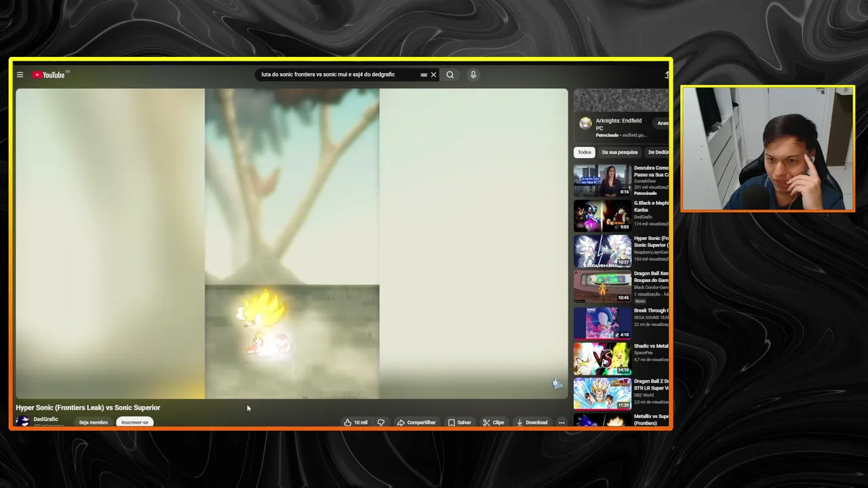The height and width of the screenshot is (488, 868).
Task: Open the Break Through It All thumbnail
Action: pyautogui.click(x=602, y=323)
